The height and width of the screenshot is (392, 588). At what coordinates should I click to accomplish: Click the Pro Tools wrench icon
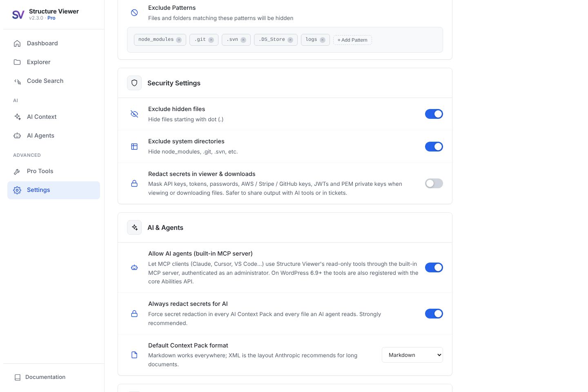tap(17, 171)
